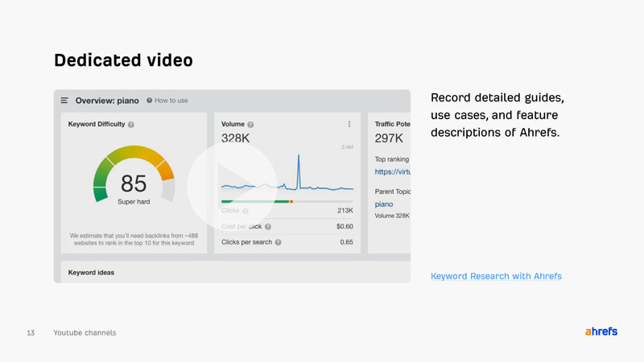Image resolution: width=644 pixels, height=362 pixels.
Task: Click the green clicks distribution bar
Action: tap(255, 202)
